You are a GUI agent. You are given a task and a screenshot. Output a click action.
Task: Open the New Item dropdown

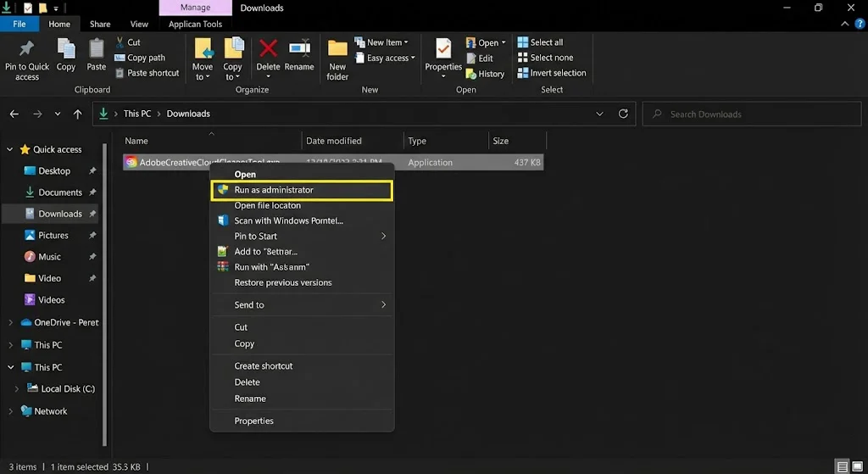[x=387, y=42]
